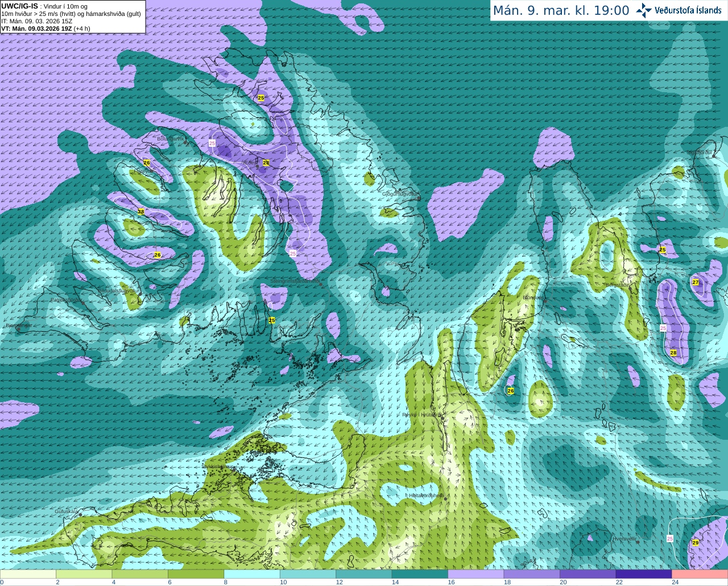The height and width of the screenshot is (586, 728).
Task: Click the legend scale value 24
Action: click(676, 582)
